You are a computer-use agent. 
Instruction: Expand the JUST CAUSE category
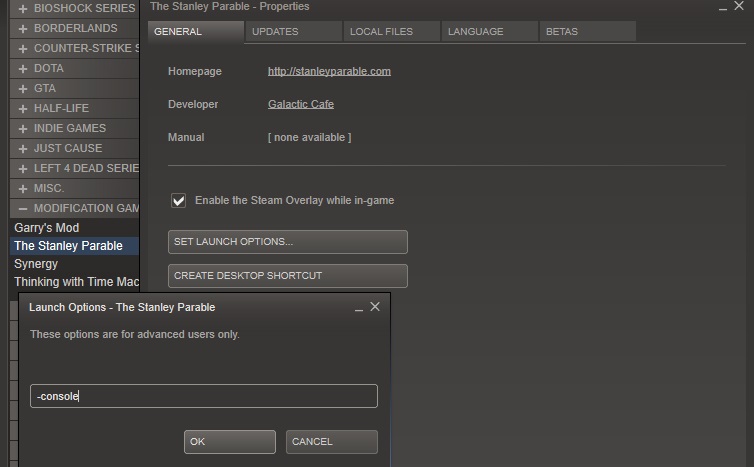(x=23, y=149)
